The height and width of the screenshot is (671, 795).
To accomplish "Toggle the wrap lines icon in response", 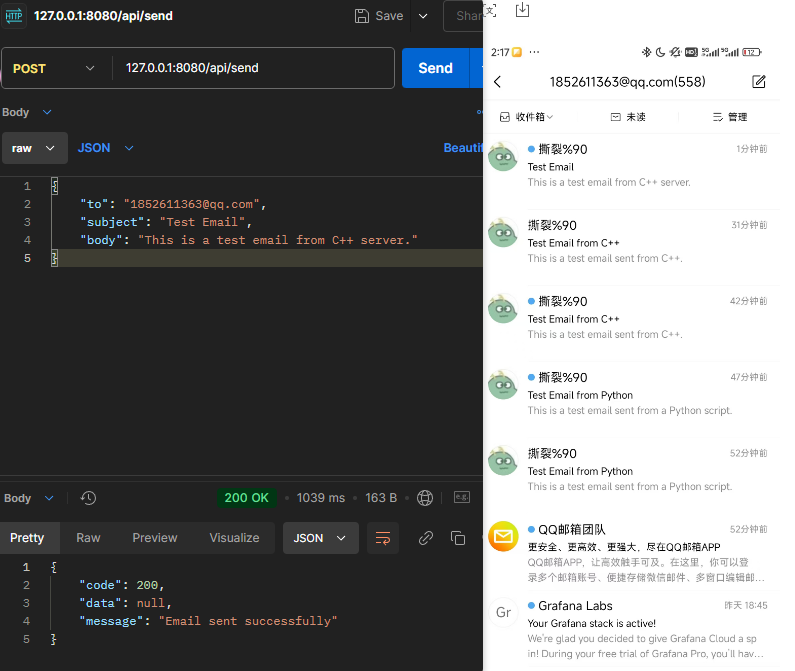I will pyautogui.click(x=383, y=538).
